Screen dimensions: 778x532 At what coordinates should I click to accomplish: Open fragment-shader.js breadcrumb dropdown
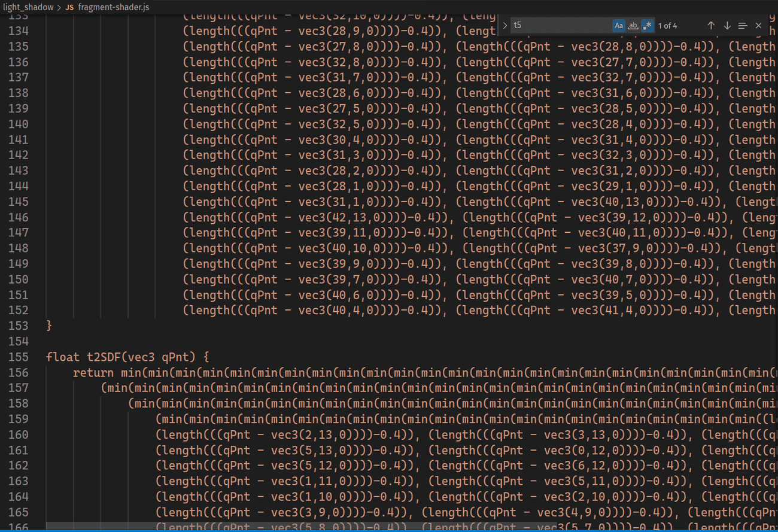click(x=114, y=7)
